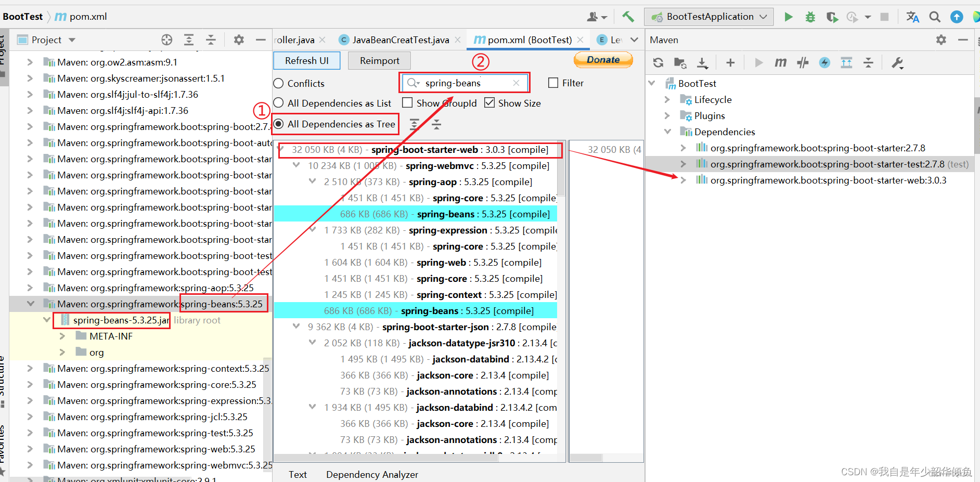Viewport: 980px width, 482px height.
Task: Close the pom.xml editor tab
Action: (581, 40)
